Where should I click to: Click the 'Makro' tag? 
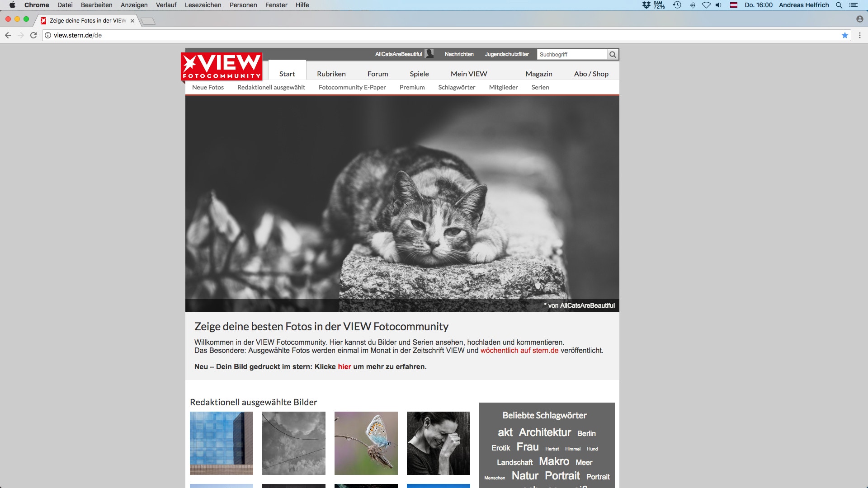tap(554, 461)
